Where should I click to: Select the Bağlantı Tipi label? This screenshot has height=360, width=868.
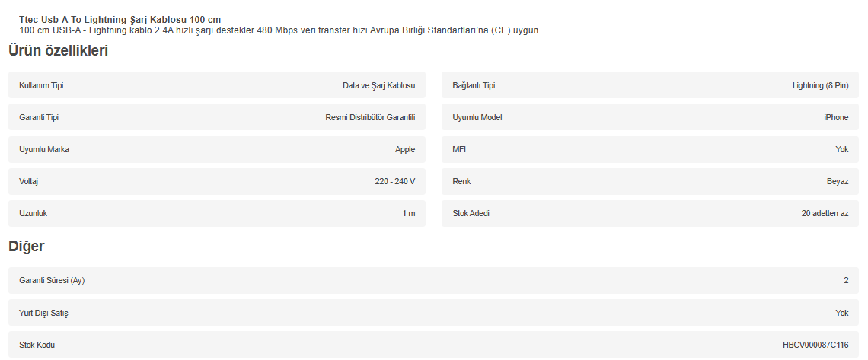(x=474, y=85)
